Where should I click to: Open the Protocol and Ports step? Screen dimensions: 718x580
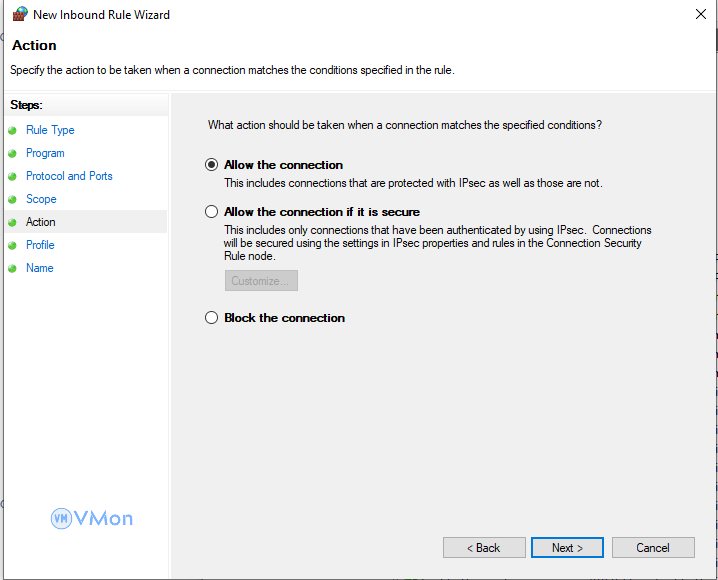coord(69,176)
